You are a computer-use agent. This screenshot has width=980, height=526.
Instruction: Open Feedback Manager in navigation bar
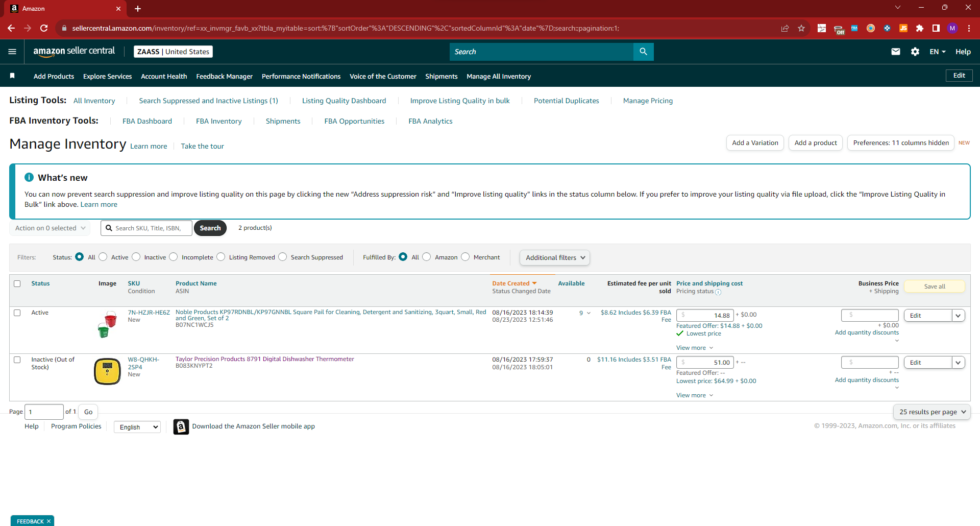pos(225,76)
